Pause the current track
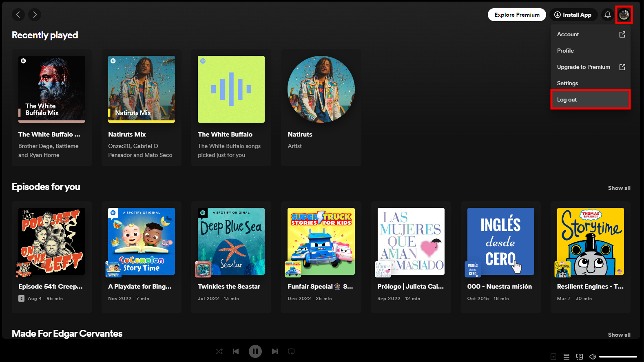Viewport: 644px width, 362px height. point(255,351)
